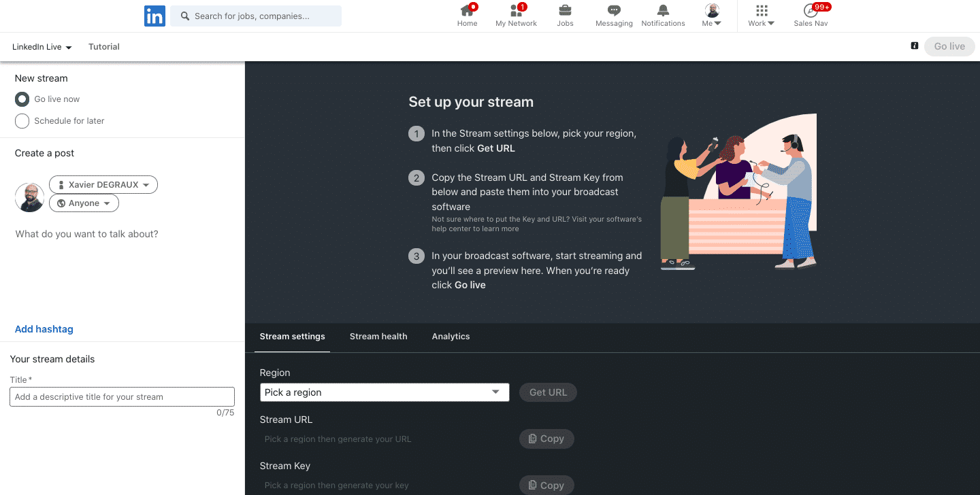Go to the Home feed icon
This screenshot has width=980, height=495.
coord(467,10)
